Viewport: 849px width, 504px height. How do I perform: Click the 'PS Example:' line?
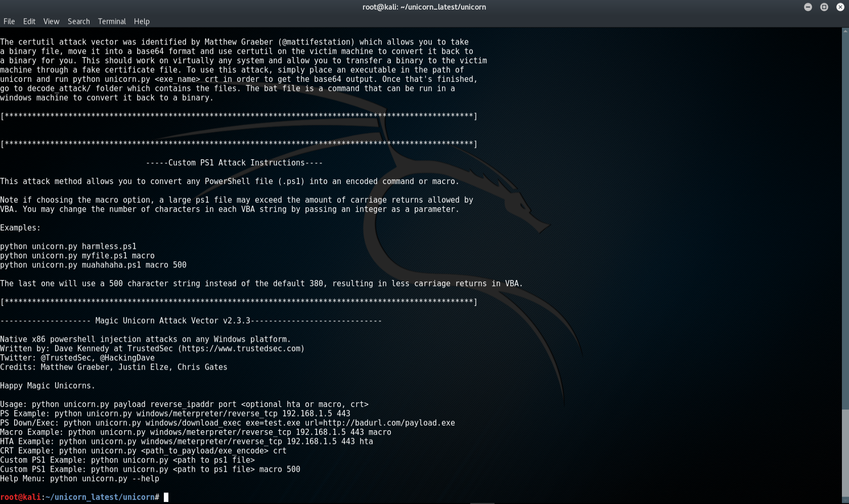[x=175, y=414]
